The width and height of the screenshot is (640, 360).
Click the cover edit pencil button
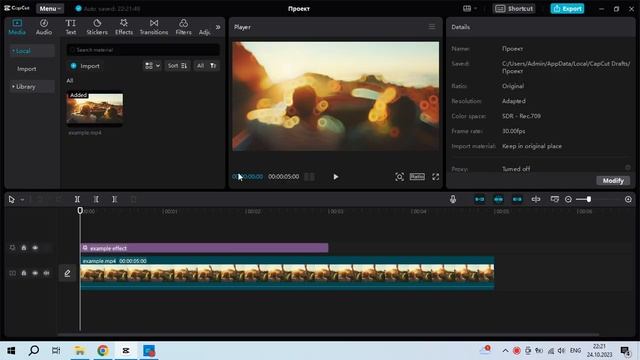[x=67, y=273]
